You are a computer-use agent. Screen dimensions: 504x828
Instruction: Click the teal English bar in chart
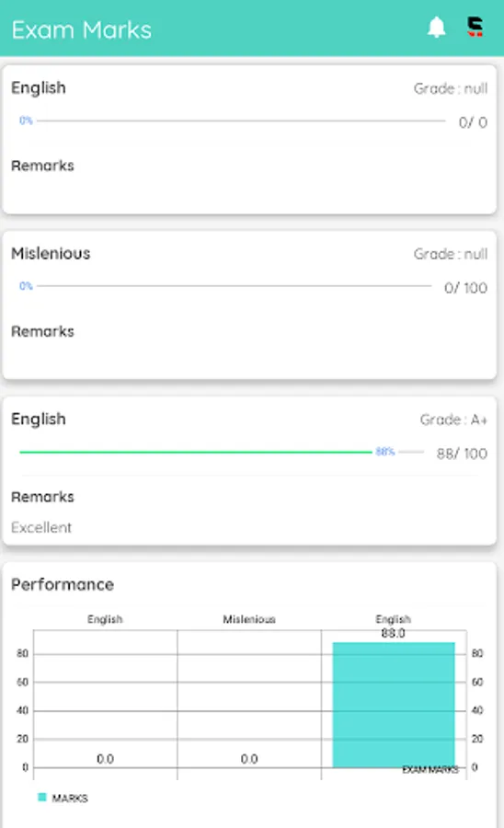394,705
